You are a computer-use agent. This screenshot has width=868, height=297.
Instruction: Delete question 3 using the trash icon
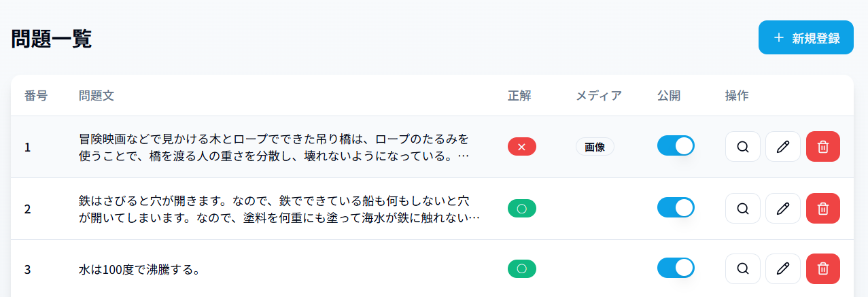[x=822, y=268]
